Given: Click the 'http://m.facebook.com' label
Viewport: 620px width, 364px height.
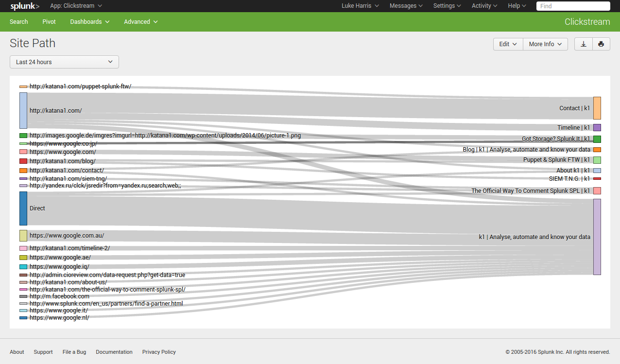Looking at the screenshot, I should (x=59, y=296).
